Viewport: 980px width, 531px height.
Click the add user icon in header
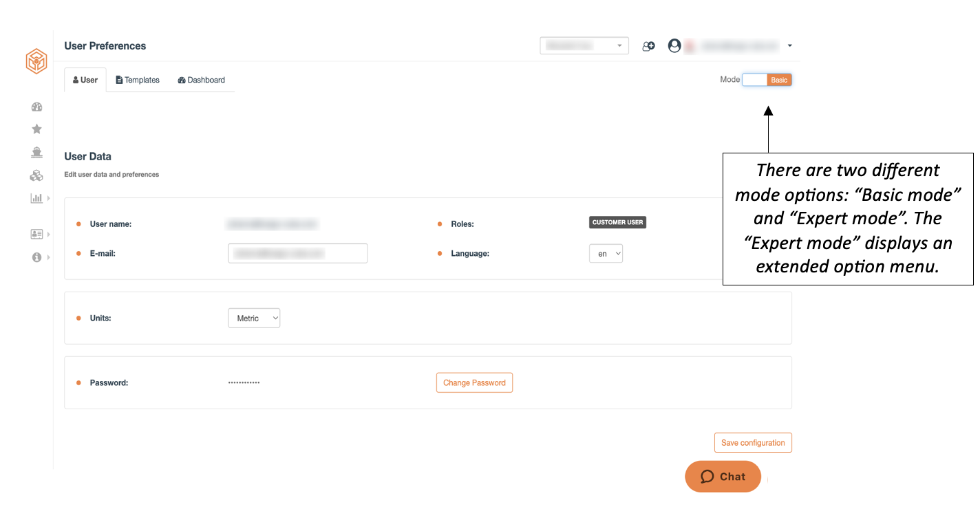648,46
